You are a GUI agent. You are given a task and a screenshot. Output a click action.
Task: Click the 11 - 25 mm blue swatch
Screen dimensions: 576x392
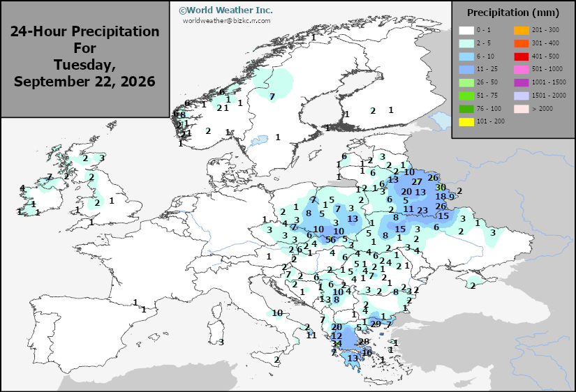[466, 69]
